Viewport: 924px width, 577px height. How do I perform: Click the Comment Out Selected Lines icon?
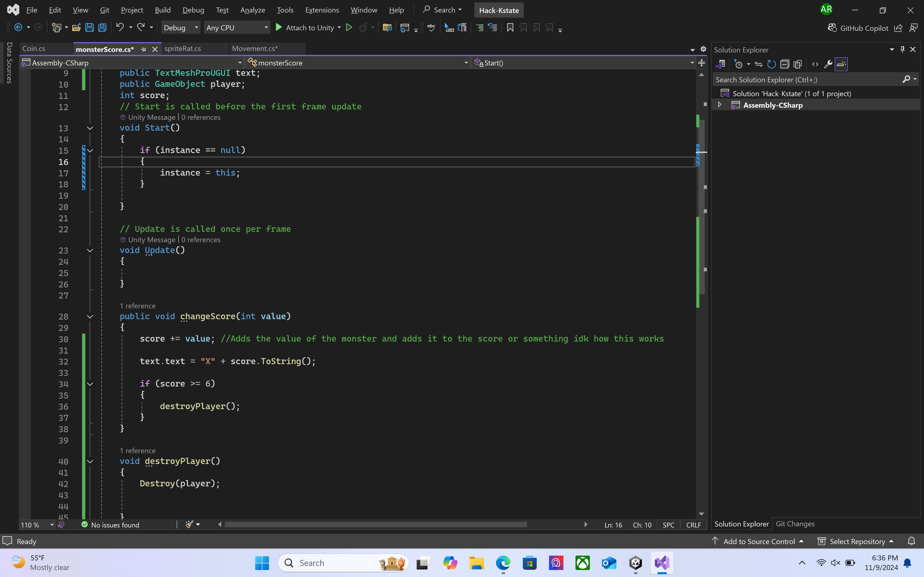click(480, 27)
